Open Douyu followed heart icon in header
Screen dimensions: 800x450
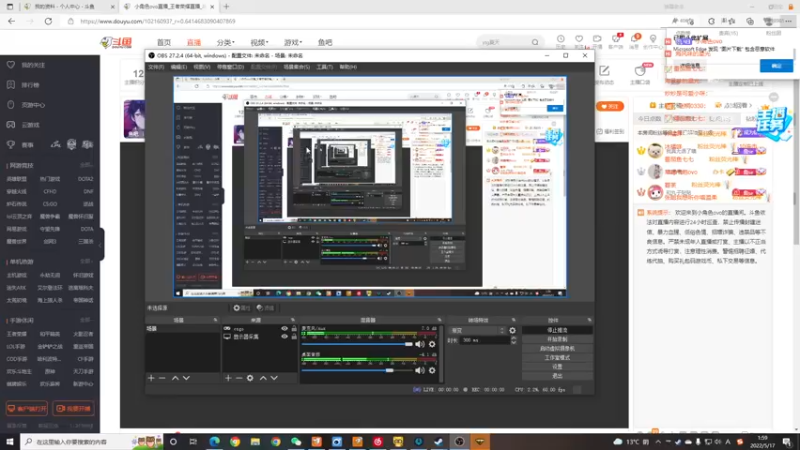click(579, 39)
